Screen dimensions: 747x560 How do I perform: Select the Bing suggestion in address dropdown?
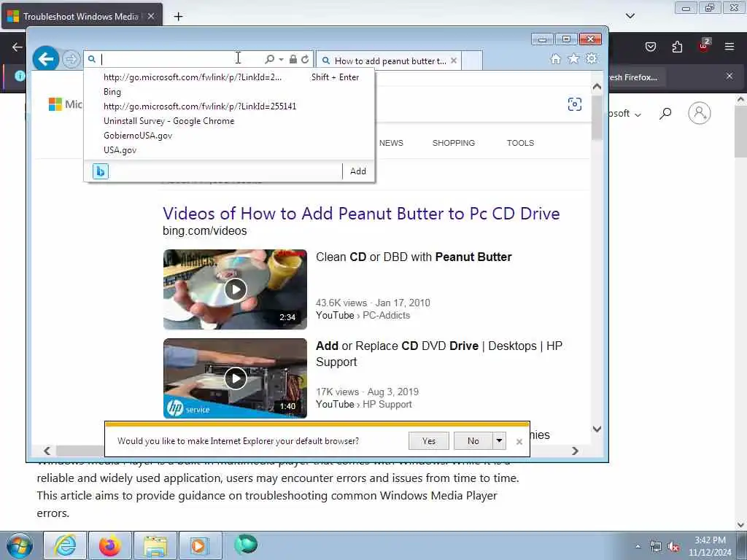(x=112, y=91)
